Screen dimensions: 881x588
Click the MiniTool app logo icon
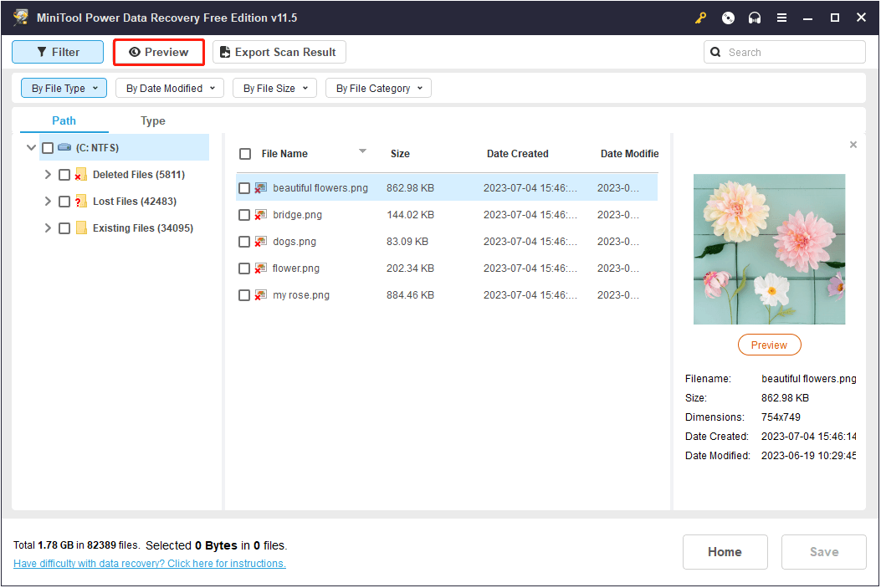pyautogui.click(x=21, y=18)
